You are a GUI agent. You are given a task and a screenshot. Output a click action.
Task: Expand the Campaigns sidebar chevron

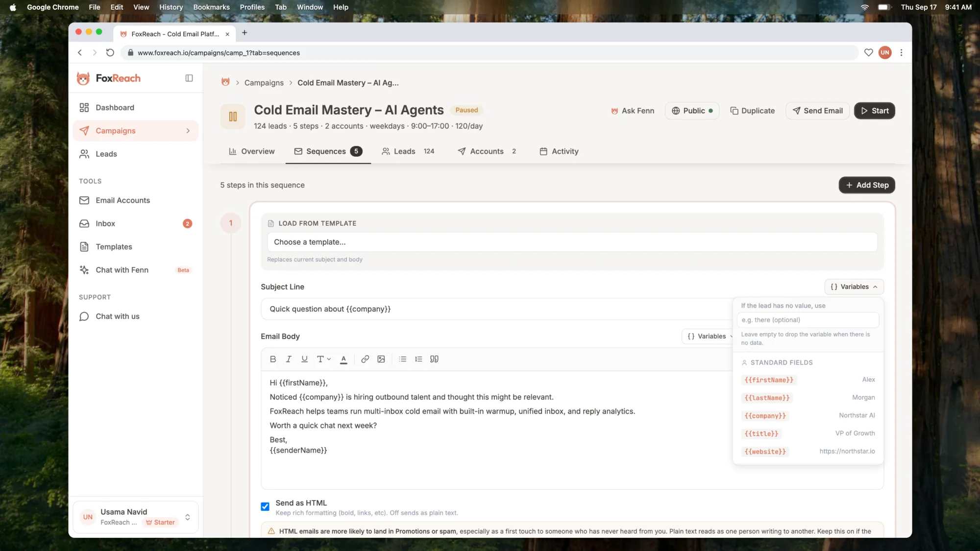pyautogui.click(x=188, y=131)
